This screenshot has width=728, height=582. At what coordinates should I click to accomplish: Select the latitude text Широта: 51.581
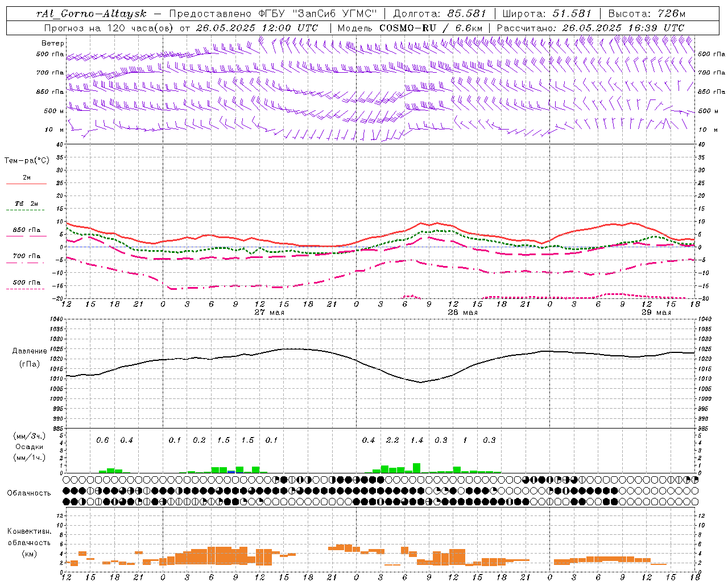coord(547,14)
